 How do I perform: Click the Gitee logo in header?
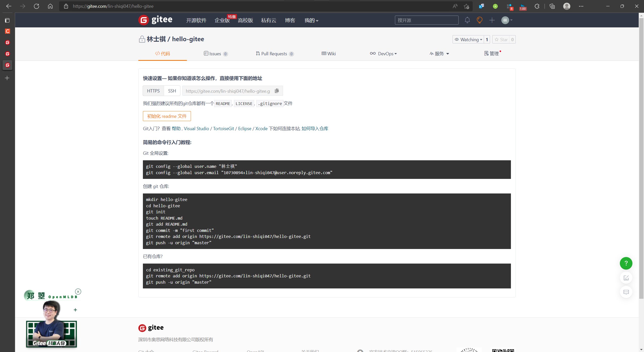click(155, 20)
